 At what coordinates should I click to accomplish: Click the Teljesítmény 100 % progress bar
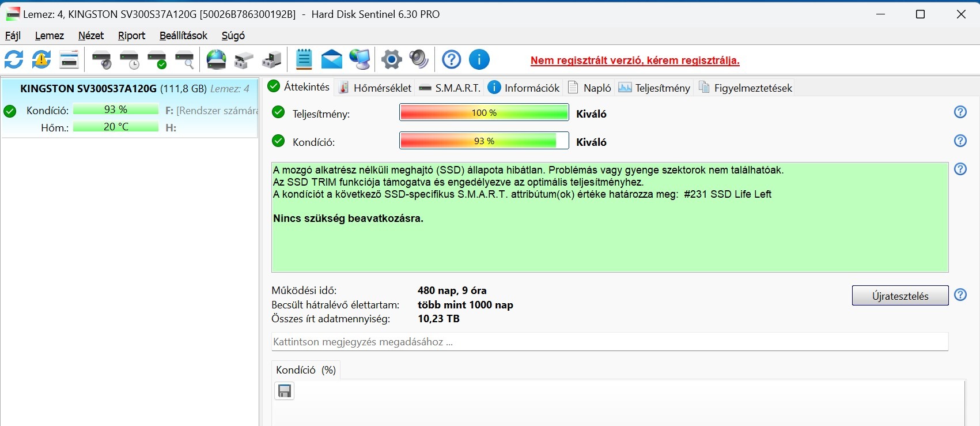[484, 112]
